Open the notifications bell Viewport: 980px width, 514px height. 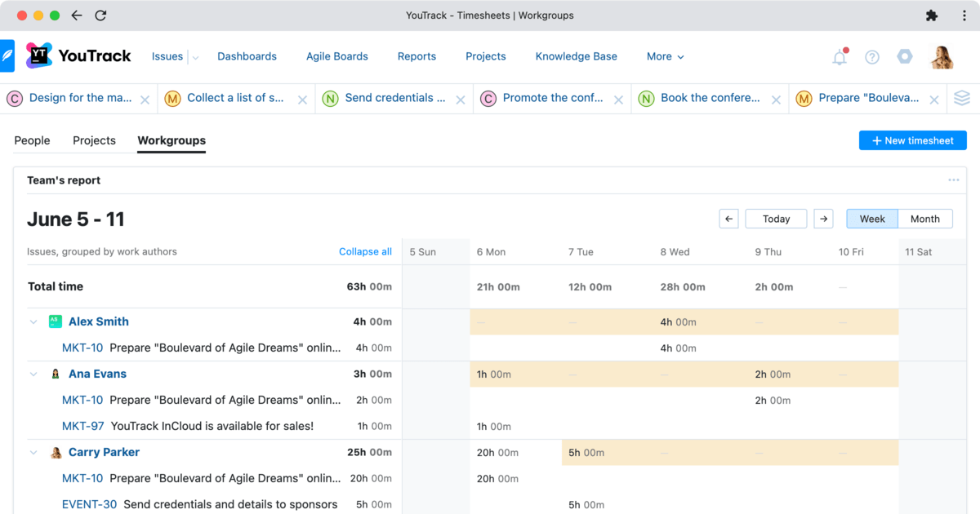pos(839,56)
